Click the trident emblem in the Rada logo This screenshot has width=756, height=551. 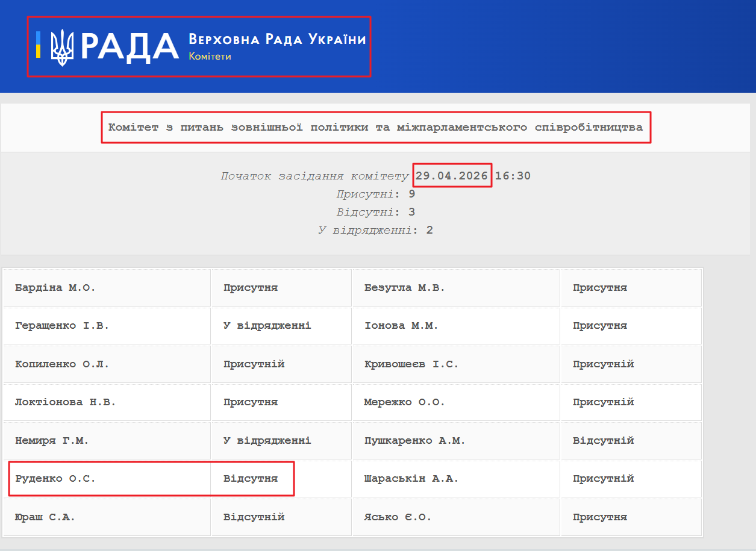point(62,48)
